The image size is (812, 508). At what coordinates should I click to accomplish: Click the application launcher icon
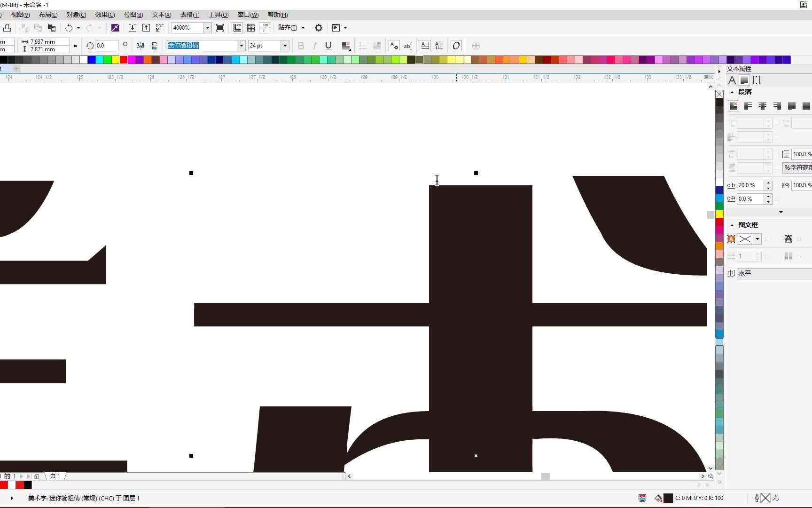(336, 28)
